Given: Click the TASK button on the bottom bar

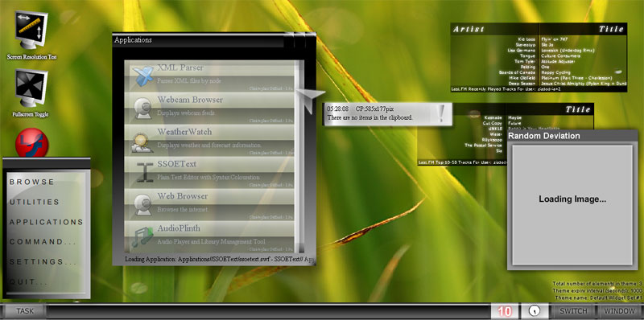Looking at the screenshot, I should click(25, 311).
